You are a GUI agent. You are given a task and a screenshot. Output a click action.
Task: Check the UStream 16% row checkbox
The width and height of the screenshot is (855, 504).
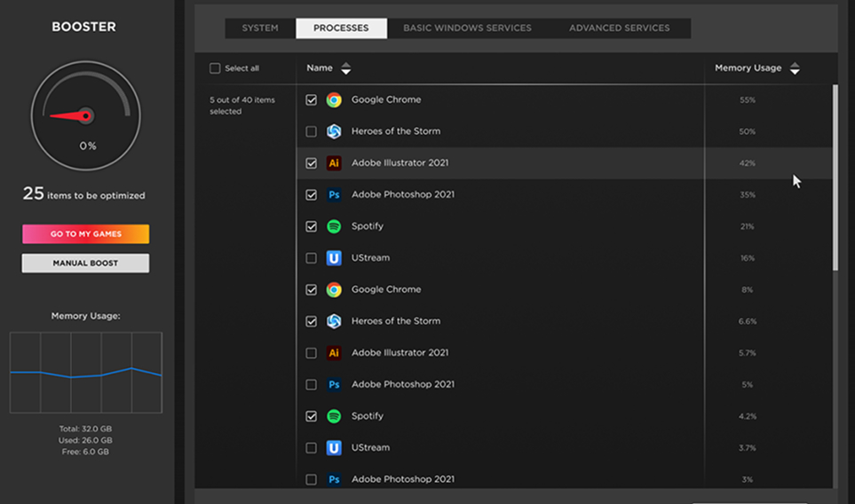pyautogui.click(x=311, y=258)
